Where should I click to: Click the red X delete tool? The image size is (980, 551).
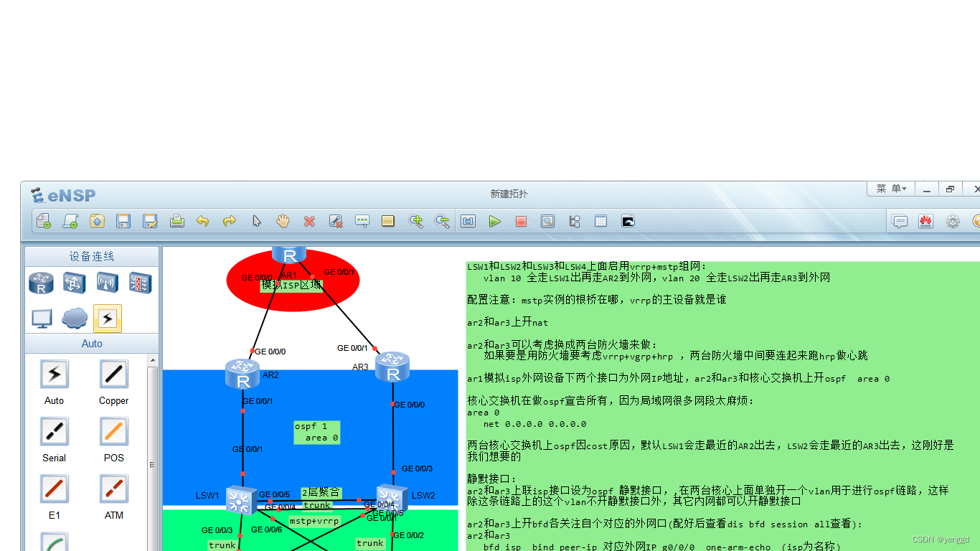point(309,221)
